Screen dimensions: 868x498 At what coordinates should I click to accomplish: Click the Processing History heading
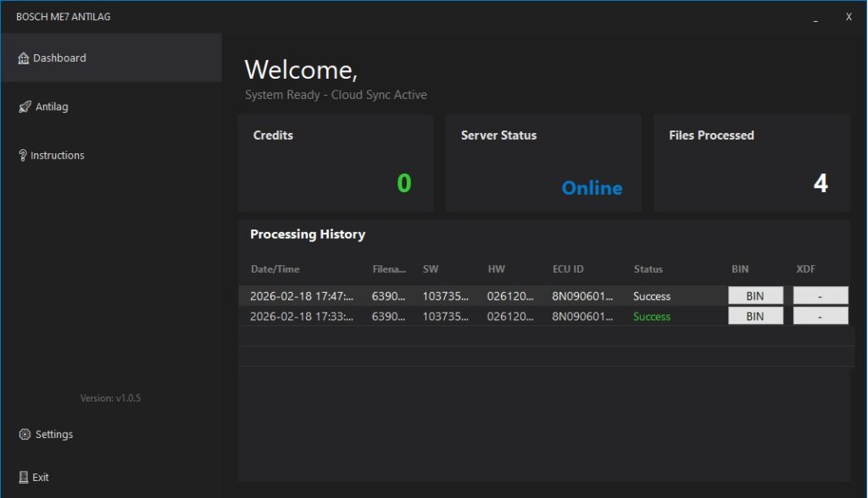click(308, 234)
